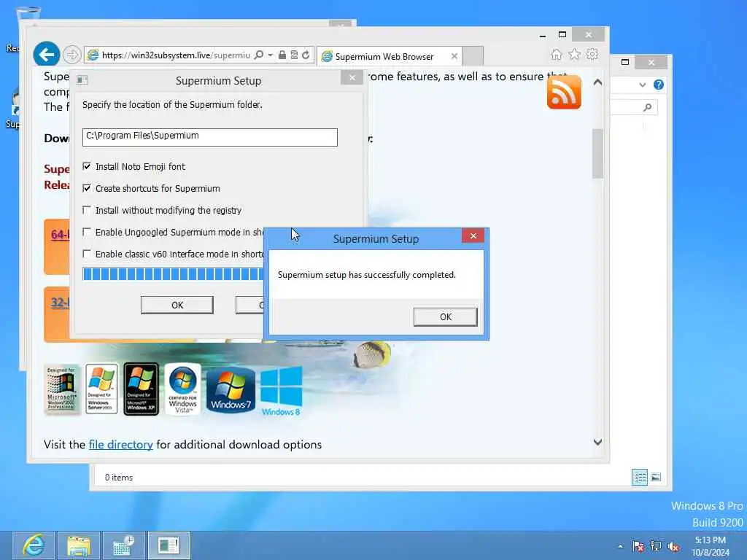
Task: Click the setup installation progress bar
Action: (173, 274)
